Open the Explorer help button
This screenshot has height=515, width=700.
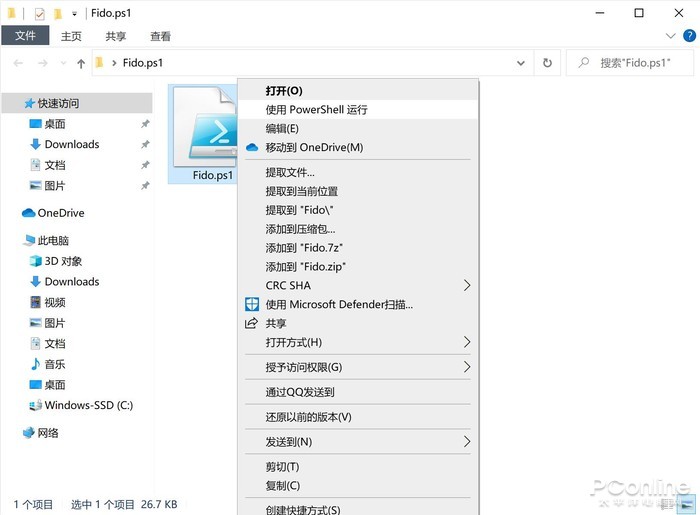click(x=689, y=36)
